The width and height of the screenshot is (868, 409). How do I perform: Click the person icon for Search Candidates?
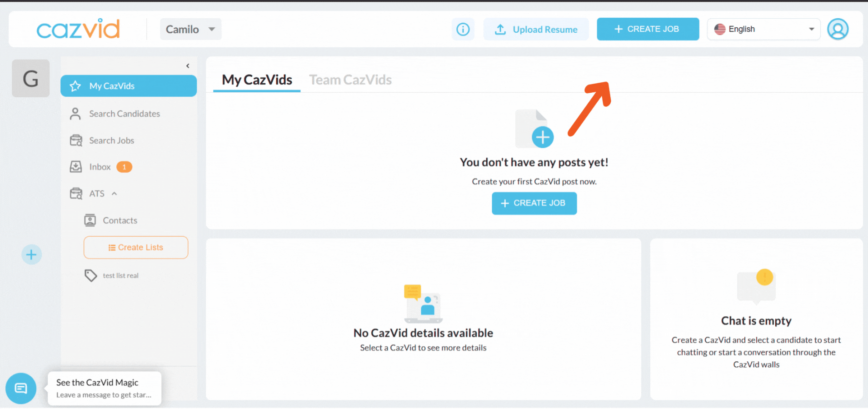click(x=75, y=114)
